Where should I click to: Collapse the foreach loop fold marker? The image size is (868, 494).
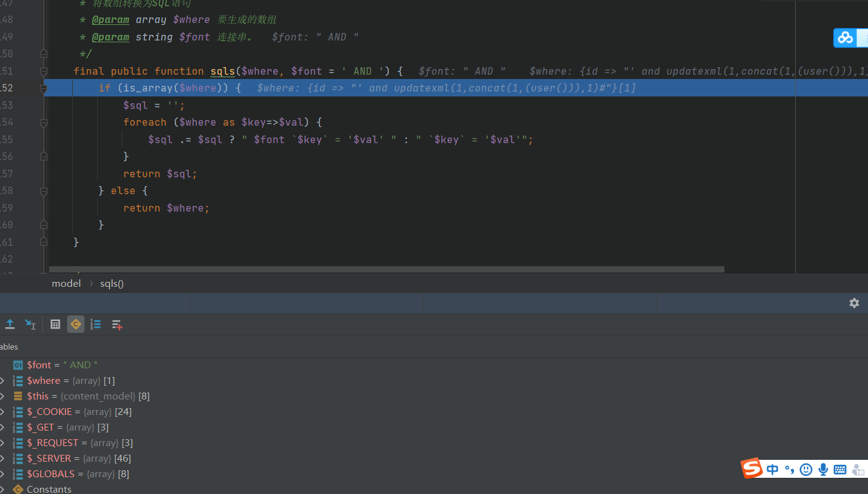[x=44, y=123]
